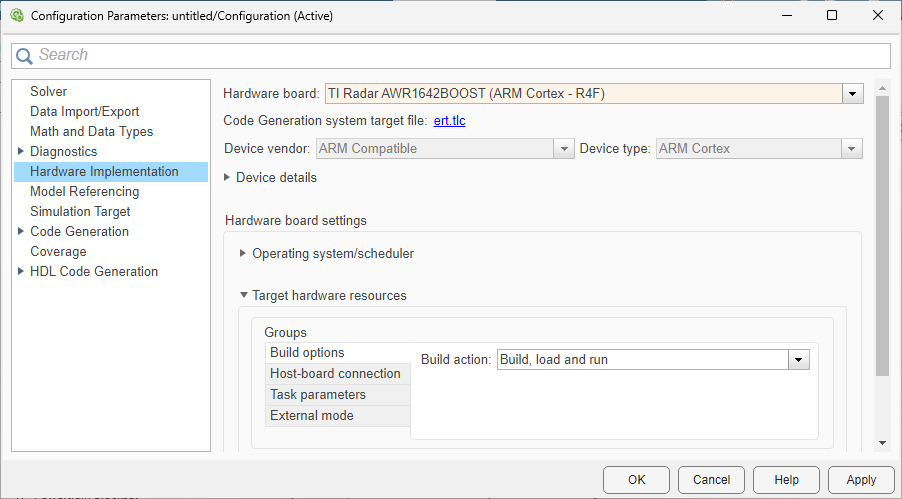Open the Build action dropdown

point(798,360)
